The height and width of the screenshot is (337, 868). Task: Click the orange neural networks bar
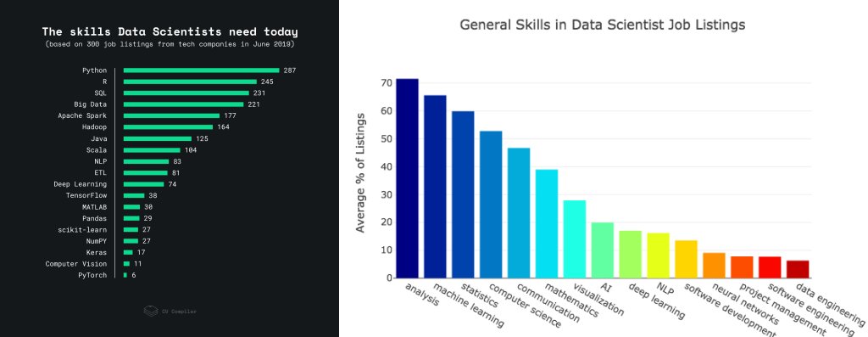[x=714, y=265]
